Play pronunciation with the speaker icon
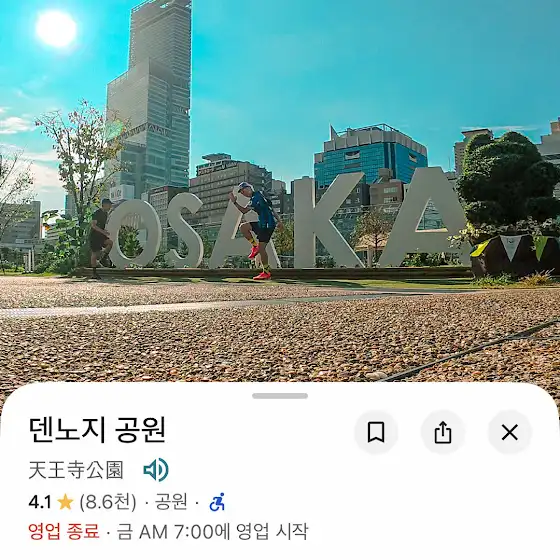The image size is (560, 560). [x=156, y=470]
